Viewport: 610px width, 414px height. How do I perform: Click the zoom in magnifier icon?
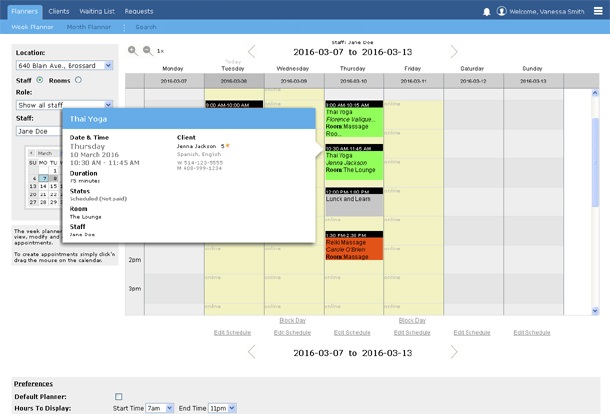[x=133, y=50]
